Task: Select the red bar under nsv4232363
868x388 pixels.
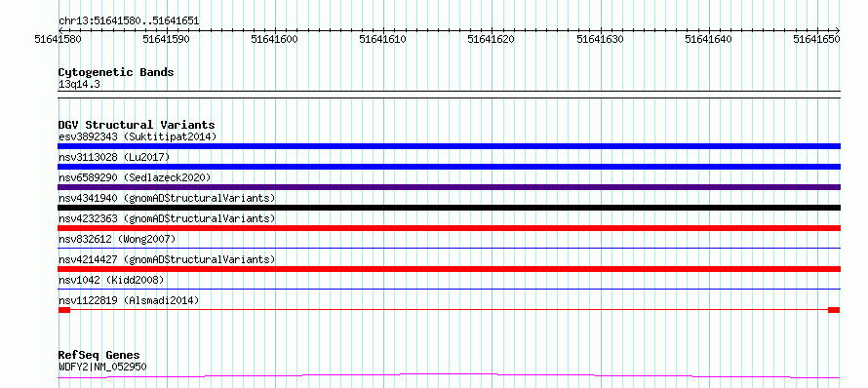Action: tap(449, 228)
